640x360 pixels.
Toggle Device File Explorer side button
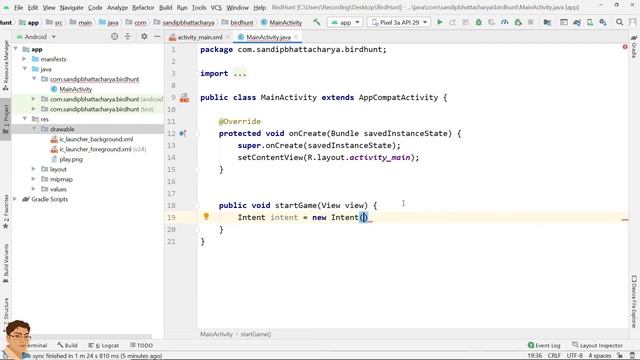pyautogui.click(x=634, y=302)
